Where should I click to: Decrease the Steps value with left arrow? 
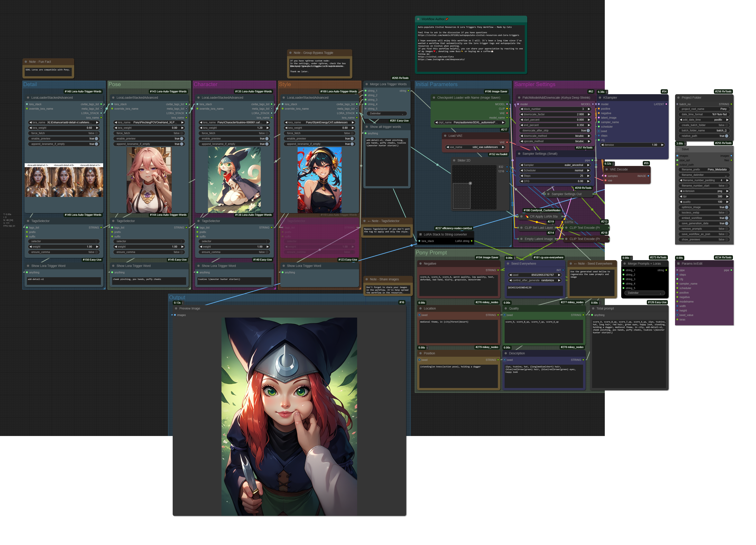point(522,176)
